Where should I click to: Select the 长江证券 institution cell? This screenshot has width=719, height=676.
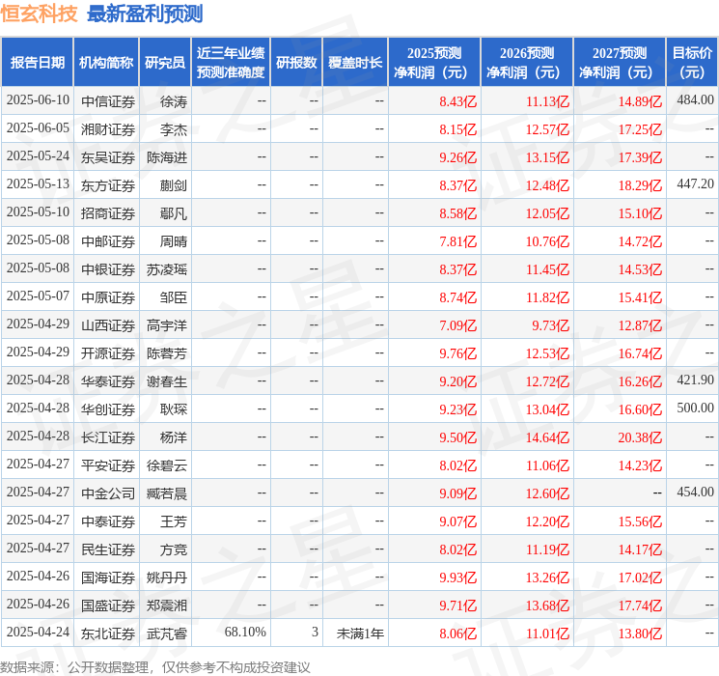coord(108,438)
